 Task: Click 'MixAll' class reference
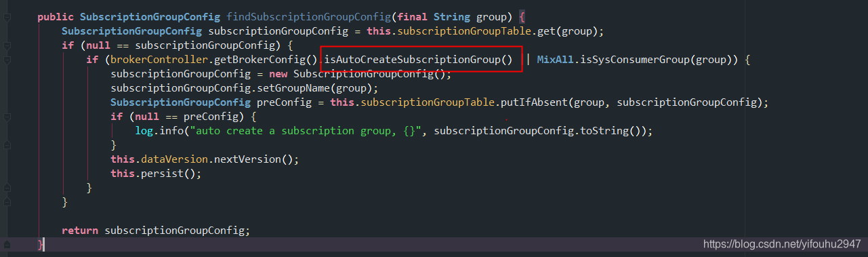tap(555, 60)
